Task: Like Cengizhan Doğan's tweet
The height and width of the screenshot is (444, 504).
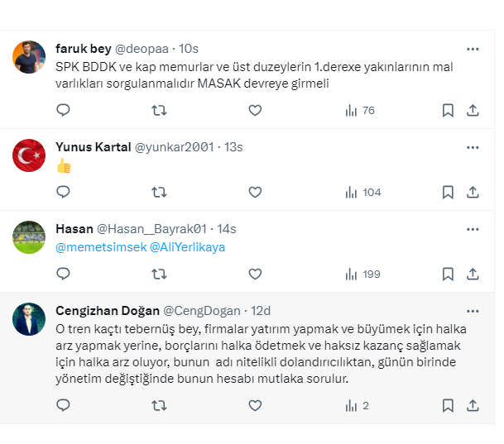Action: pos(255,405)
